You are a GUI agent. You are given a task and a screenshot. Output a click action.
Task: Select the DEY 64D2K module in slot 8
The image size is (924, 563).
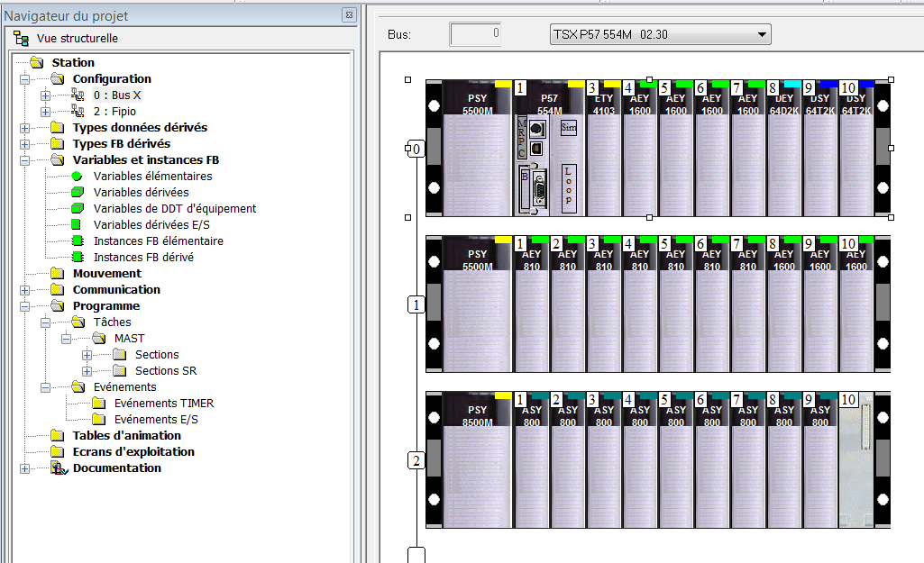coord(783,153)
